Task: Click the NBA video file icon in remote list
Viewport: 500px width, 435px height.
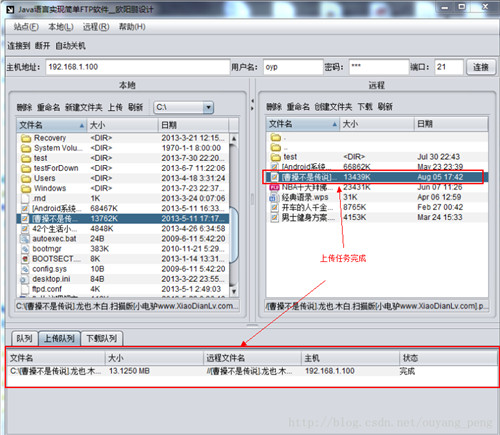Action: [x=274, y=187]
